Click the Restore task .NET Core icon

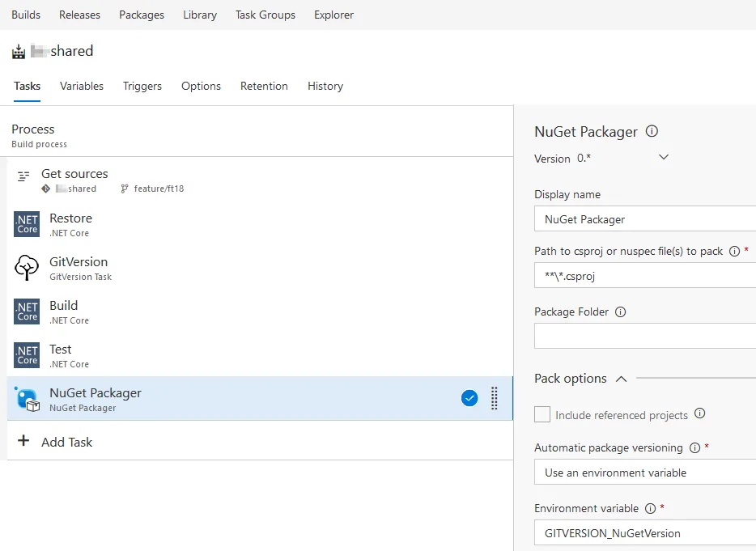(x=27, y=224)
